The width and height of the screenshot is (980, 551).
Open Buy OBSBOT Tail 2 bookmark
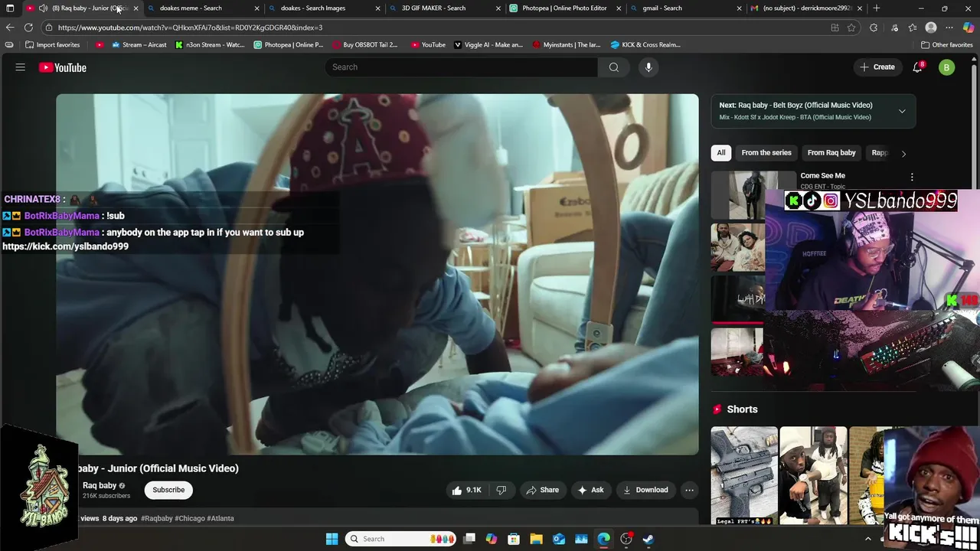click(x=365, y=44)
